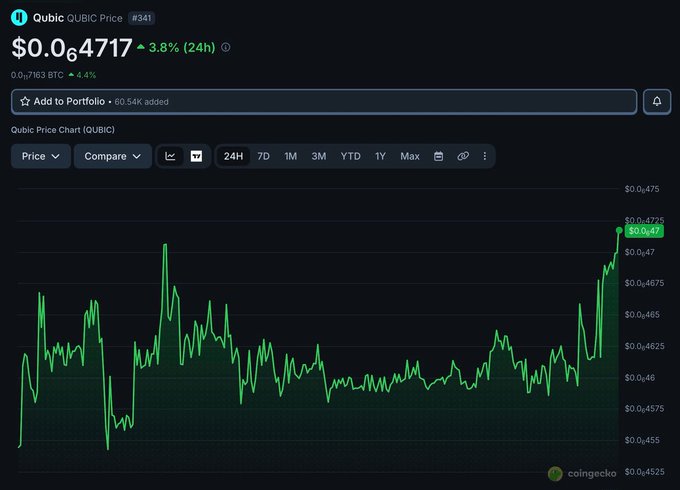Click the current price marker dot on chart
Screen dimensions: 680x490
click(x=619, y=230)
